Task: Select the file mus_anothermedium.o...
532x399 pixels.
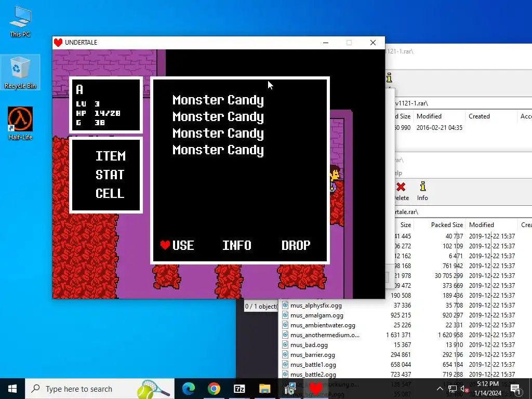Action: [x=325, y=335]
